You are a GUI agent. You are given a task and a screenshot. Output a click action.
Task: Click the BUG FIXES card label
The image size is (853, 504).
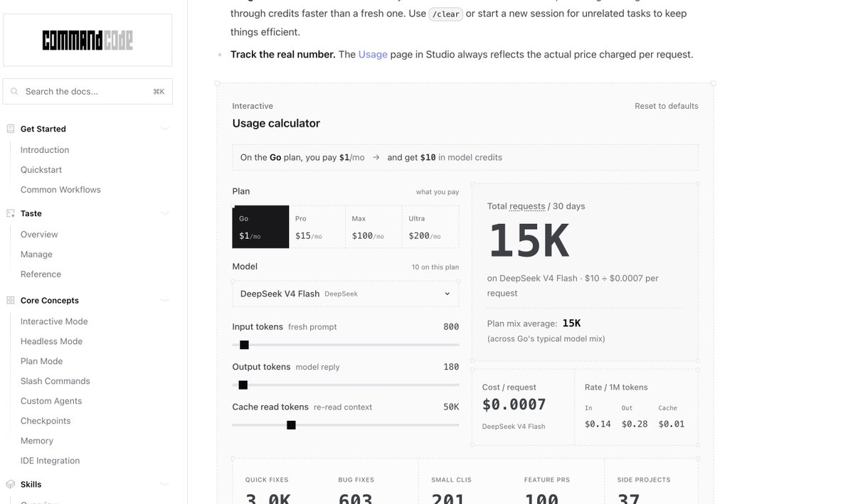356,480
